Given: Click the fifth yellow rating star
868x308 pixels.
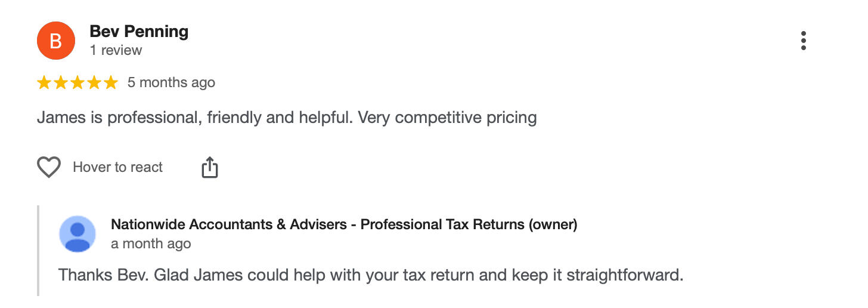Looking at the screenshot, I should 111,82.
